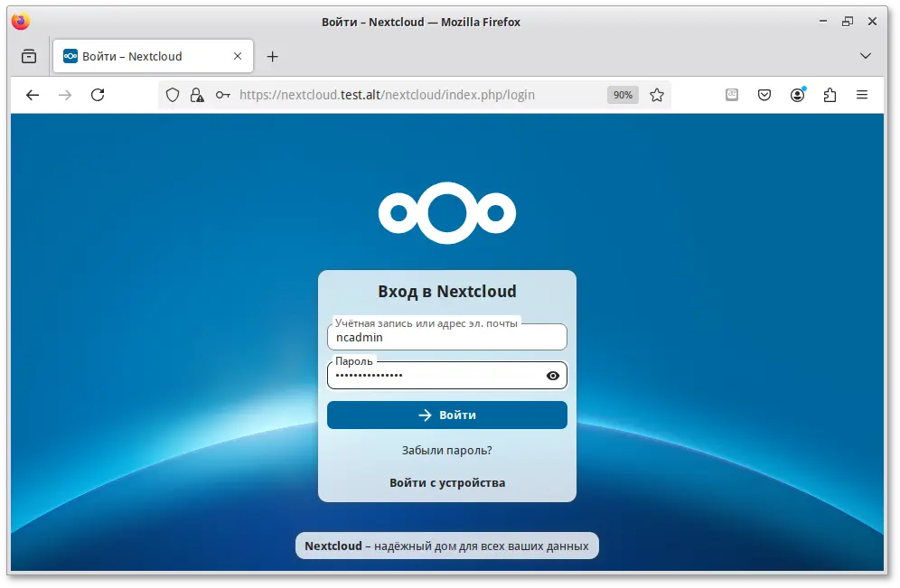Click the connection security padlock icon
Screen dimensions: 900x588
click(x=197, y=94)
